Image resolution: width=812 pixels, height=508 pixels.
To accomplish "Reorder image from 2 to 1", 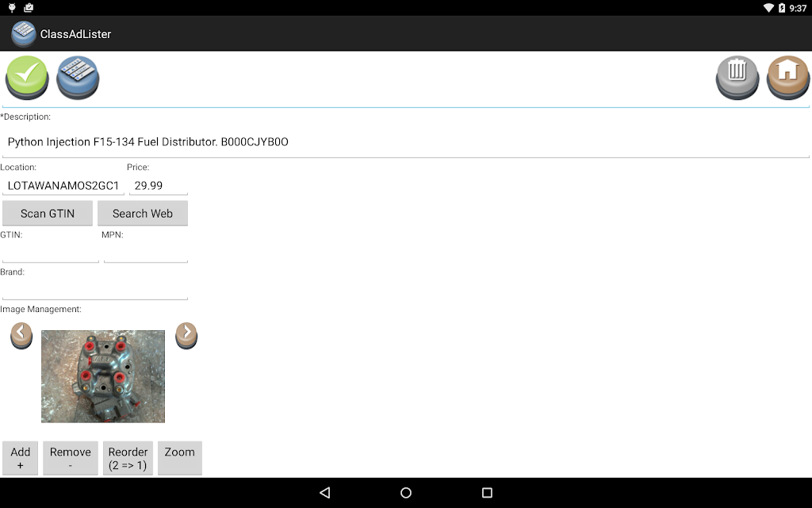I will (x=128, y=458).
